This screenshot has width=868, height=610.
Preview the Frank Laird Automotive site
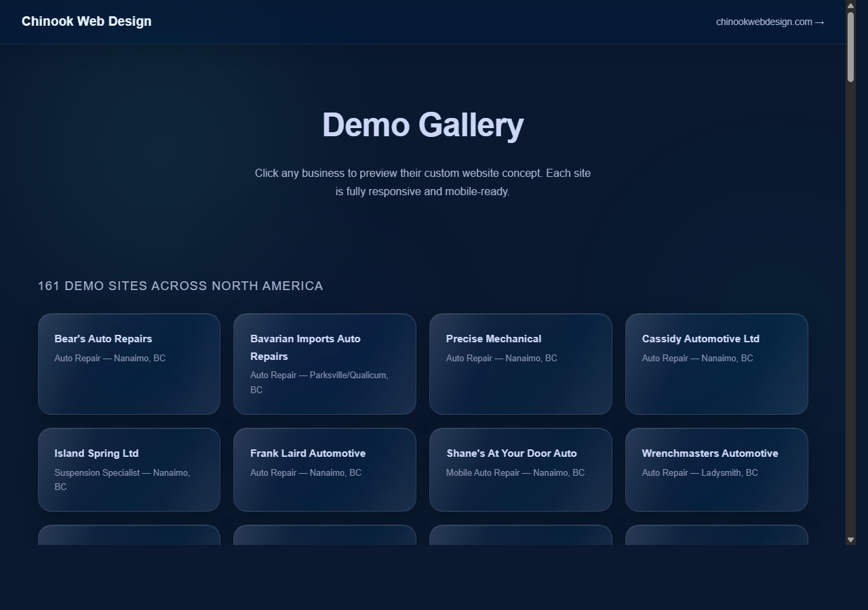324,470
